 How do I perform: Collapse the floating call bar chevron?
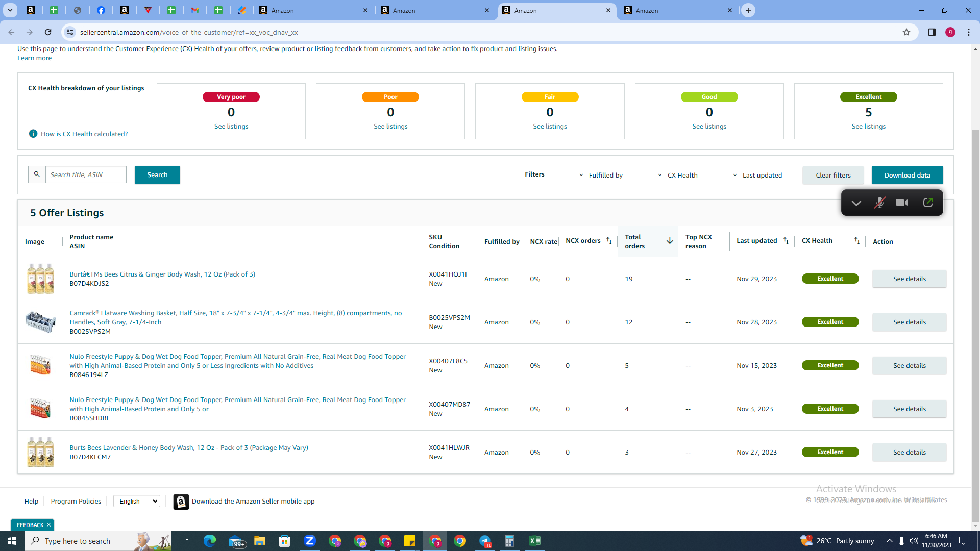coord(856,203)
